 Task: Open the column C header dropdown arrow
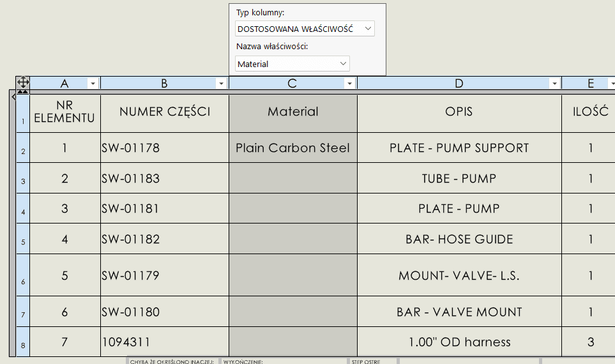(349, 84)
